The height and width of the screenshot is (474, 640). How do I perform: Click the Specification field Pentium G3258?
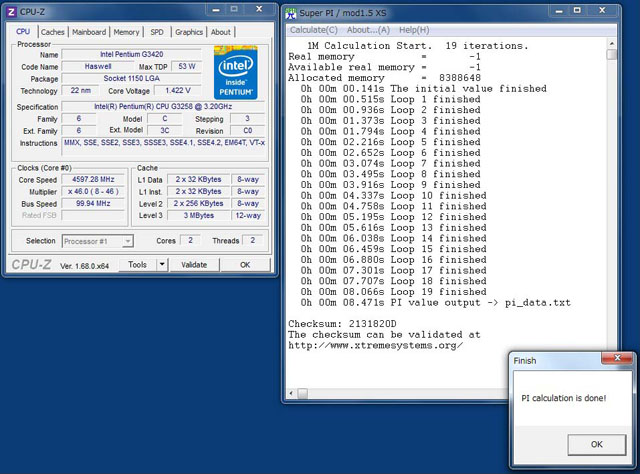pyautogui.click(x=163, y=107)
